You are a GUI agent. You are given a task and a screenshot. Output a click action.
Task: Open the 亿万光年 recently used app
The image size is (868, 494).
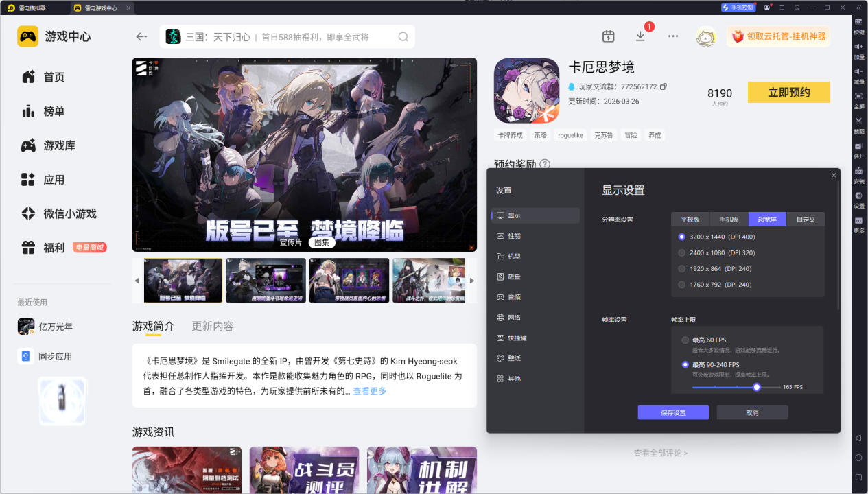(x=45, y=327)
